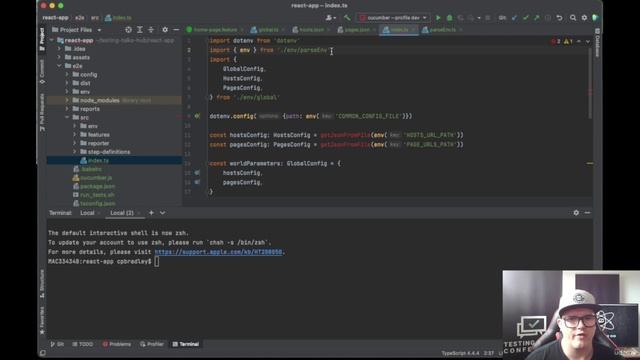Open the JetBrains toolbox icon at toolbar end

pos(596,18)
